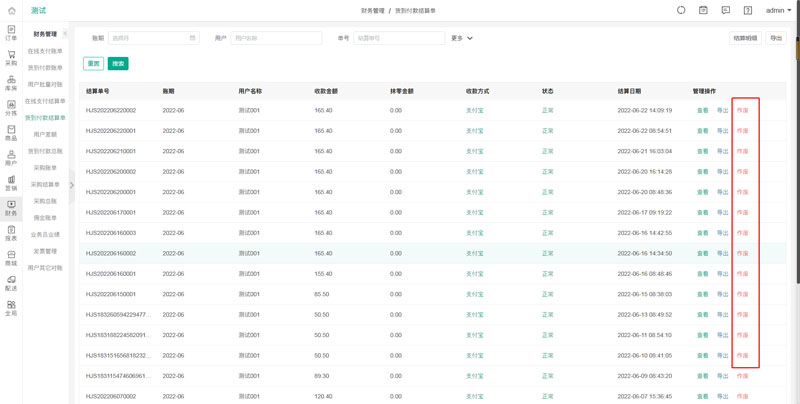Click the 重置 (Reset) button
This screenshot has height=404, width=800.
click(x=93, y=63)
